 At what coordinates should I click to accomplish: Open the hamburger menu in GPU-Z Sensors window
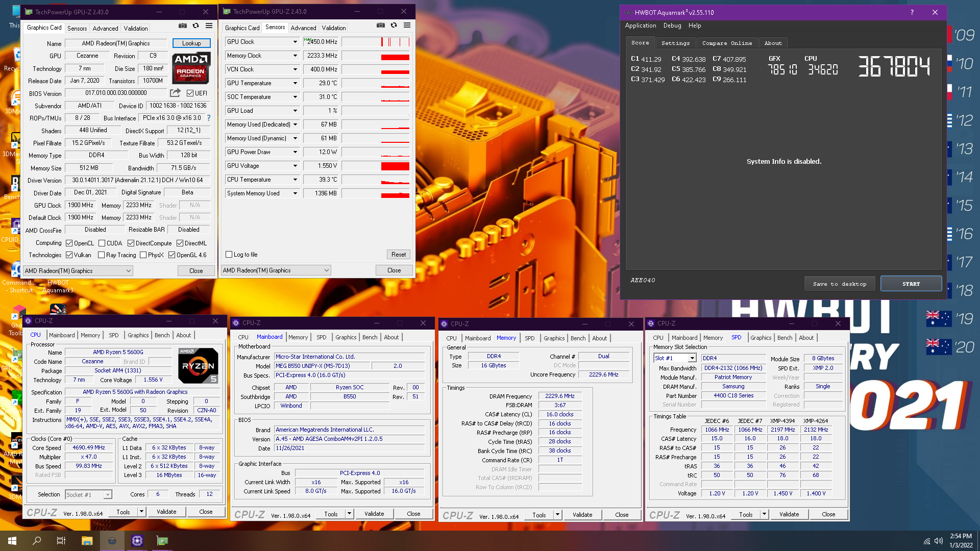(407, 25)
